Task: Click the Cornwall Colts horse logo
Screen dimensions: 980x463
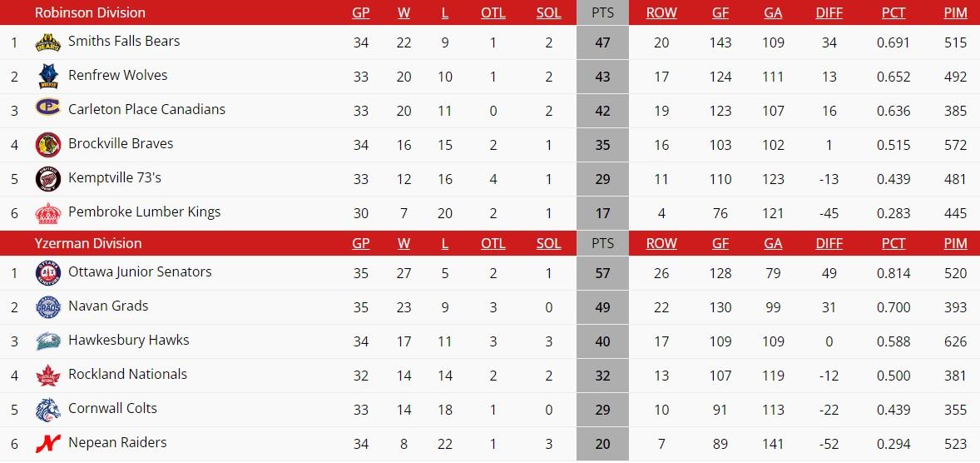Action: [48, 410]
